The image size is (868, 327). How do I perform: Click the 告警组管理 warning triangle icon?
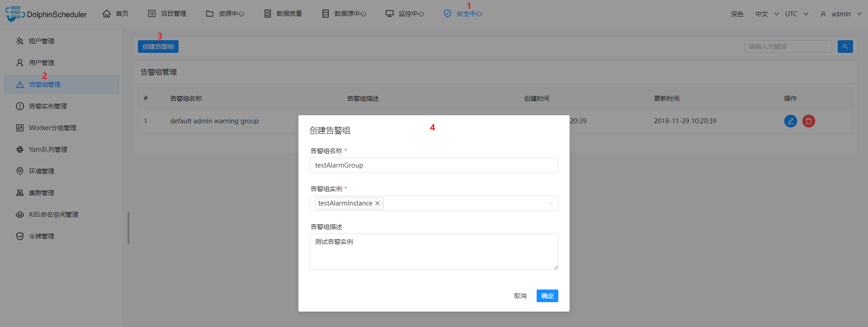pos(20,84)
